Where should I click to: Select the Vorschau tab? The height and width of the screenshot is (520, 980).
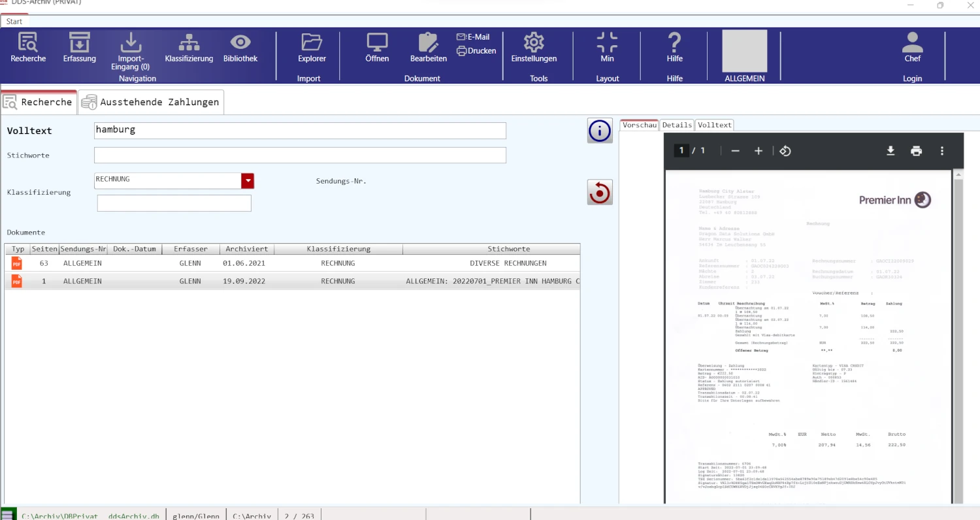point(639,125)
